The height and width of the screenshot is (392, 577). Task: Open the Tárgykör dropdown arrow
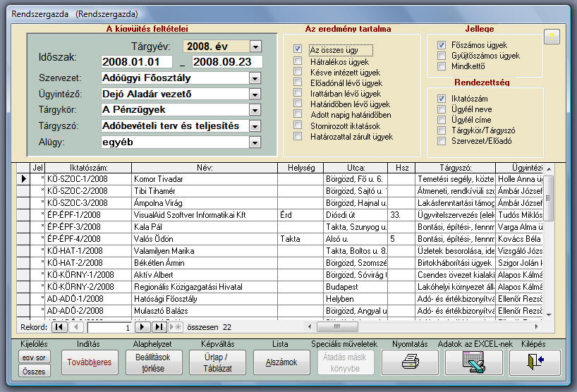pos(255,110)
